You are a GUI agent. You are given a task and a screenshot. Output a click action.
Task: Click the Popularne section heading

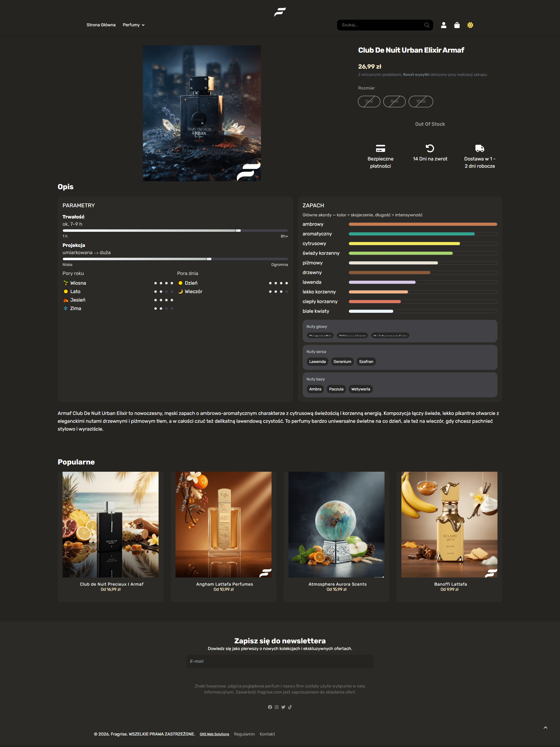coord(76,462)
